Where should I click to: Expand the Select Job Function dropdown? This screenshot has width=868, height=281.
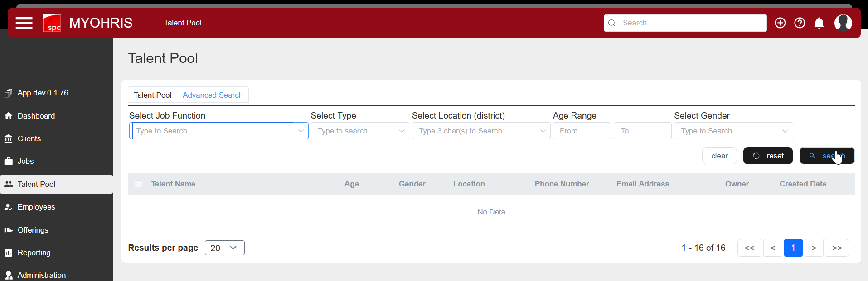301,131
